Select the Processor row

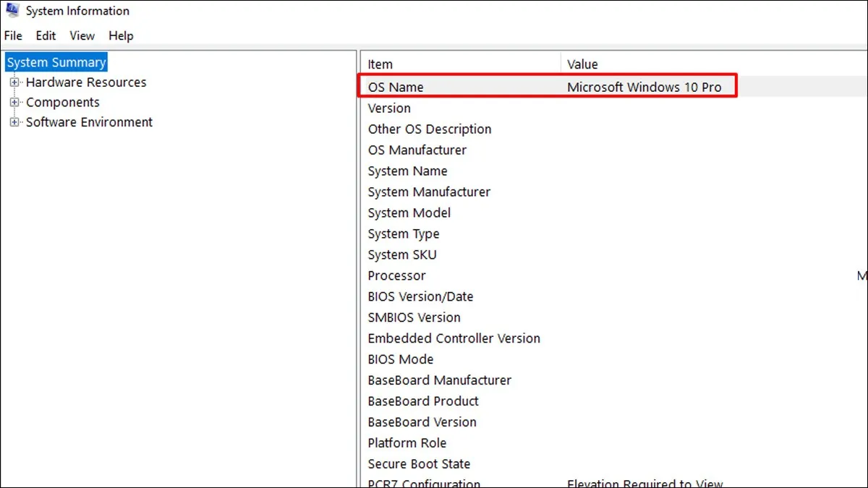pyautogui.click(x=396, y=275)
